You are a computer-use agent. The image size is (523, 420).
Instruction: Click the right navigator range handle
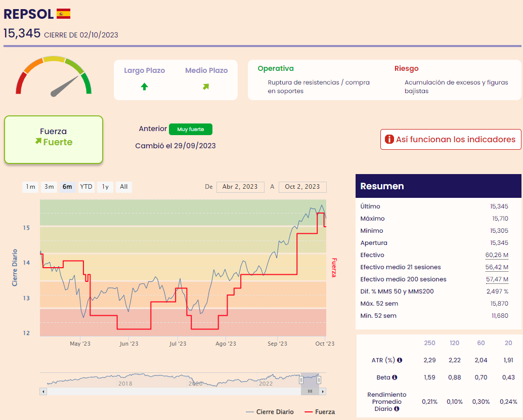(x=319, y=380)
